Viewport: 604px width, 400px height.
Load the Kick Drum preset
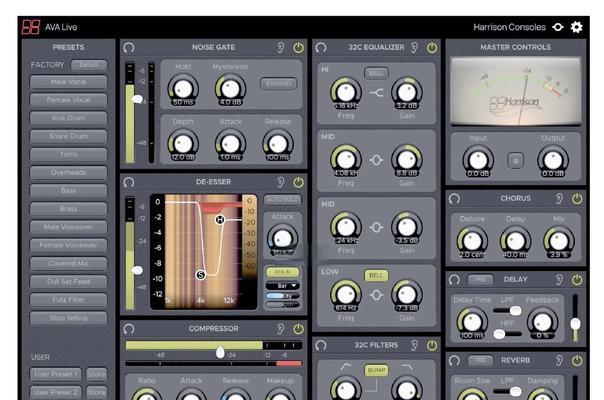tap(68, 118)
